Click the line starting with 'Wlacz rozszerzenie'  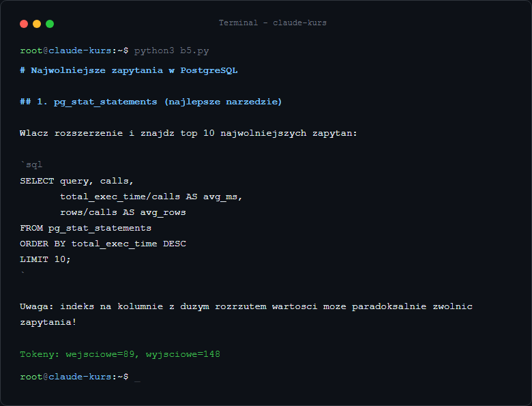[188, 133]
